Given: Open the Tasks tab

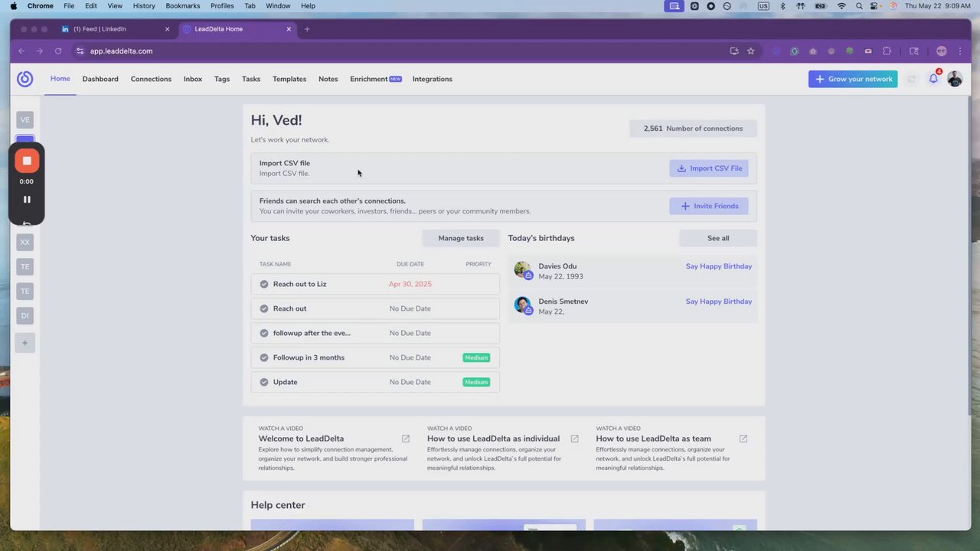Looking at the screenshot, I should 251,79.
